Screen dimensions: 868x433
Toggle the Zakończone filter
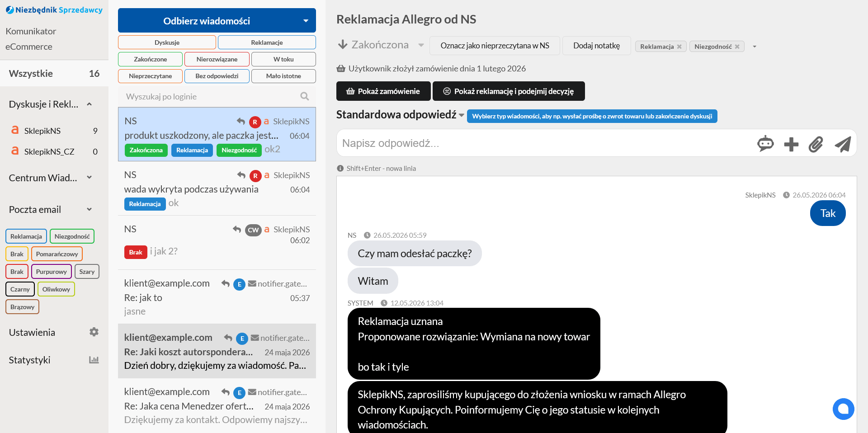150,59
